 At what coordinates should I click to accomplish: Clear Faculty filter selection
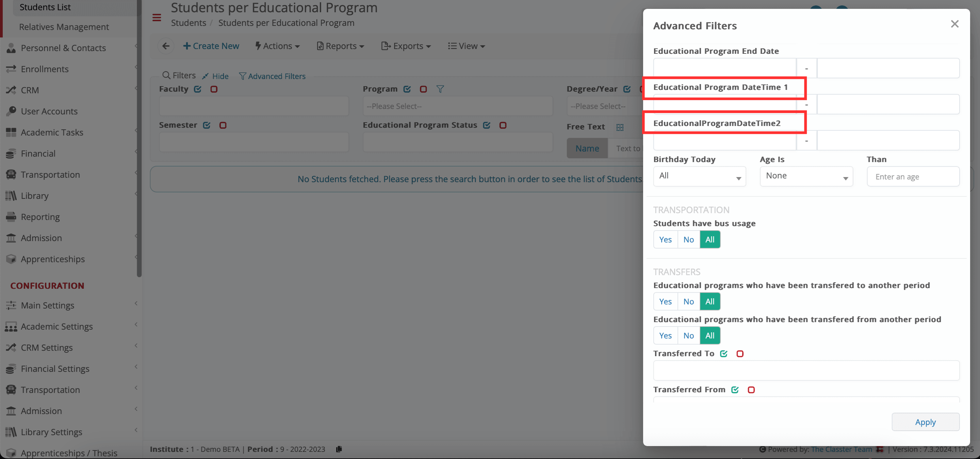(214, 89)
